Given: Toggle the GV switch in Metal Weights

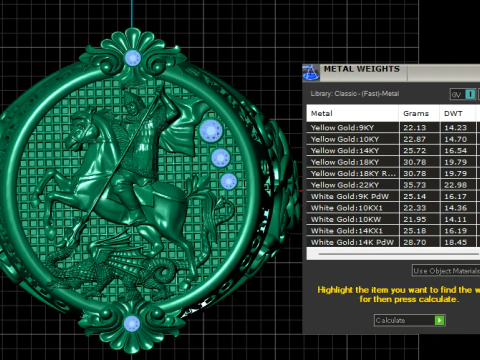Looking at the screenshot, I should click(x=463, y=95).
